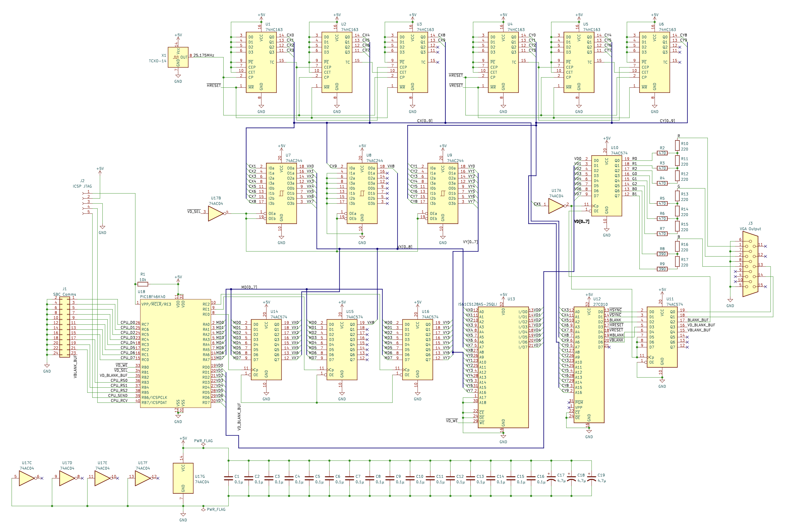Select the X1 TCXO-14 oscillator symbol

(x=178, y=57)
